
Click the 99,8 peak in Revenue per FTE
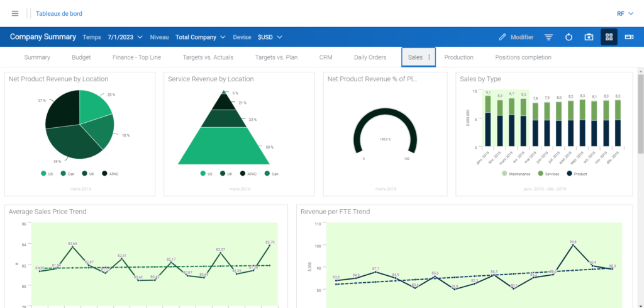[573, 245]
